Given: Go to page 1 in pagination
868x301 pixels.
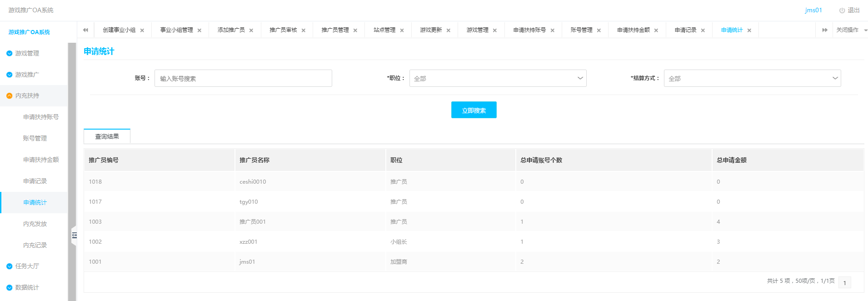Looking at the screenshot, I should (844, 283).
